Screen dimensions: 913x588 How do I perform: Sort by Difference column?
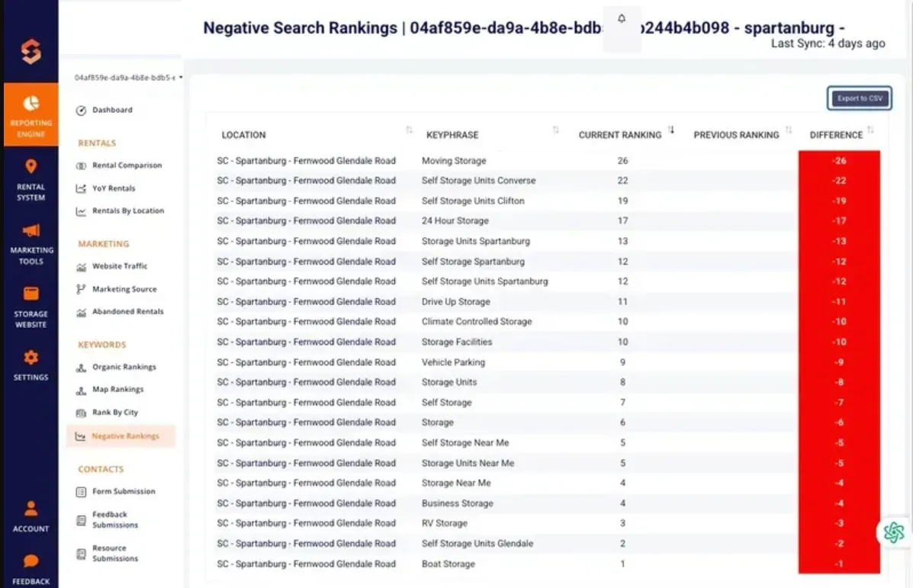pyautogui.click(x=870, y=130)
